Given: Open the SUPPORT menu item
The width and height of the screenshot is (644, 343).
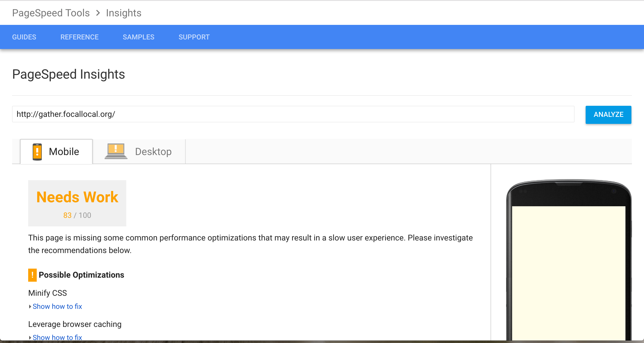Looking at the screenshot, I should coord(194,37).
